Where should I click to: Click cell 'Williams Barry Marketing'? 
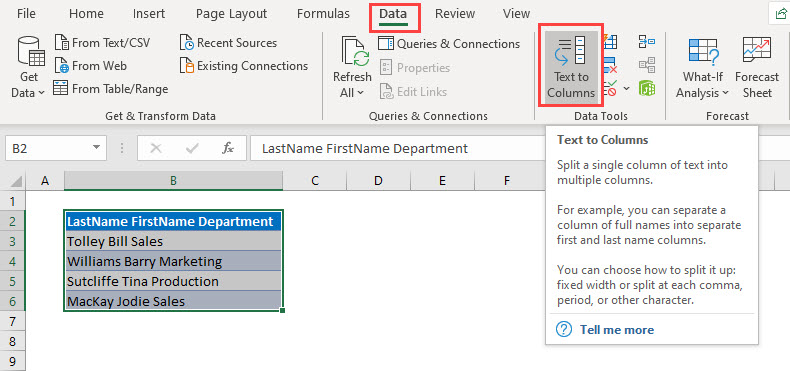coord(173,261)
